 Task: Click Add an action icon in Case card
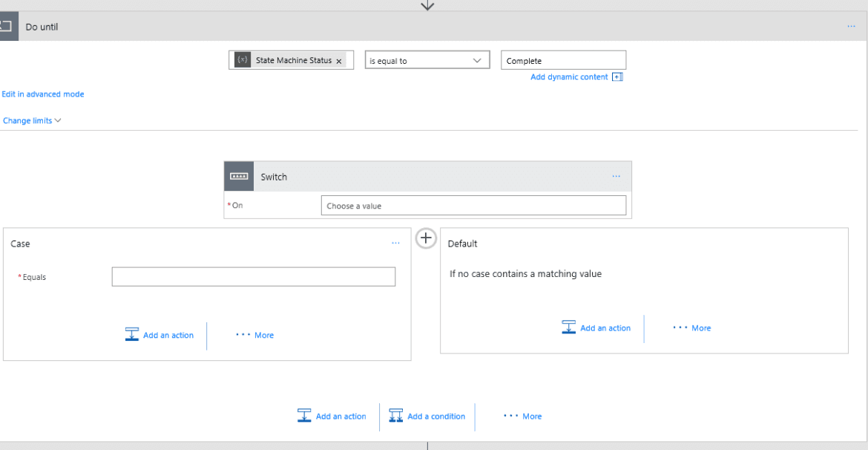tap(132, 334)
